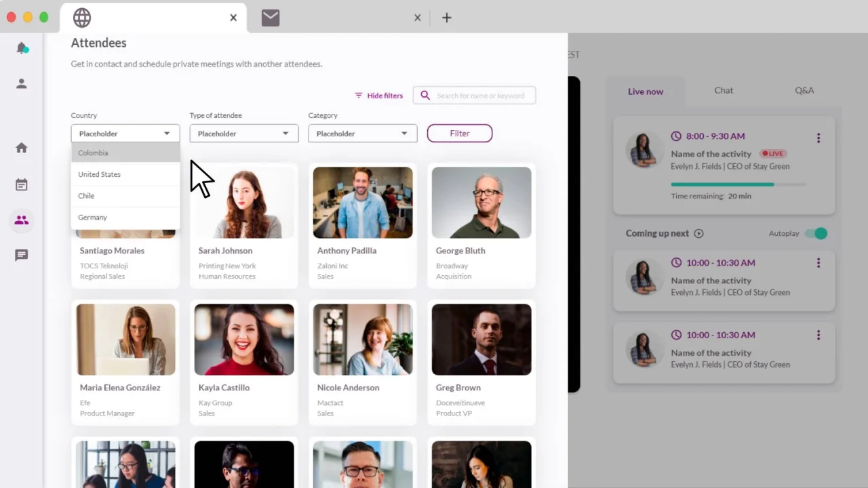Close the globe browser tab
The height and width of the screenshot is (488, 868).
233,18
